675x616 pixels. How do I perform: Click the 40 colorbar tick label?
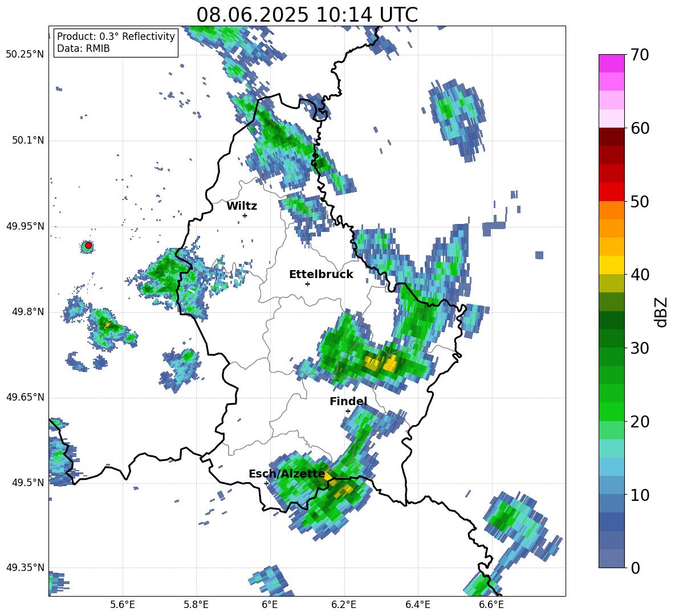(x=640, y=275)
